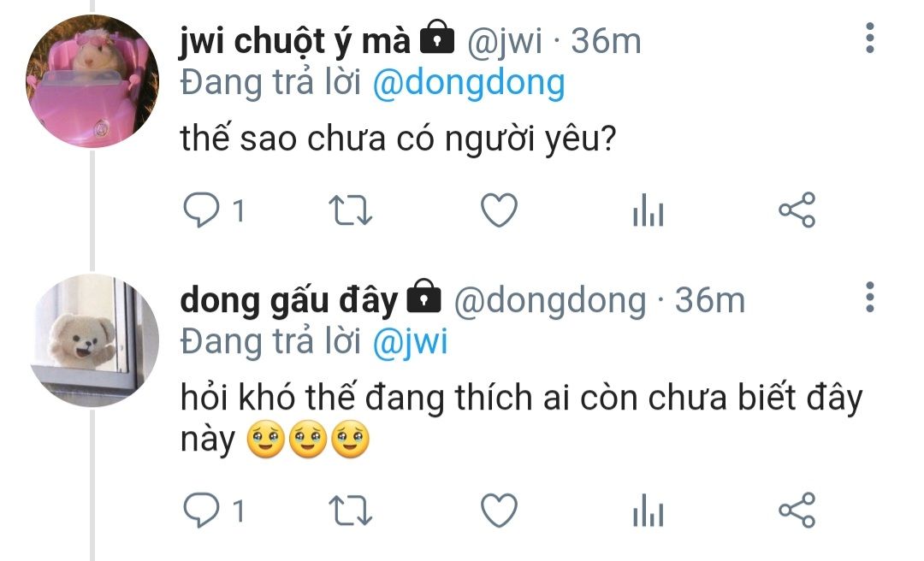Screen dimensions: 924x561
Task: Retweet jwi's tweet
Action: pos(350,210)
